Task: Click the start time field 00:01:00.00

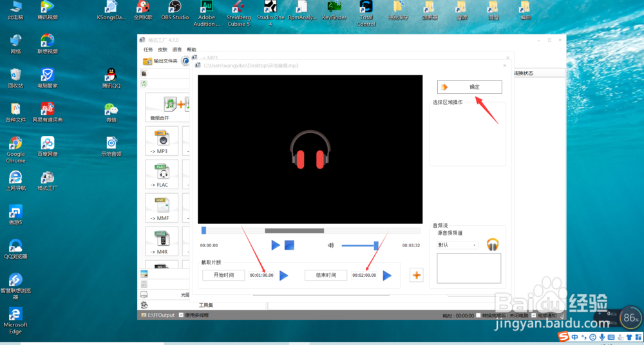Action: click(x=261, y=275)
